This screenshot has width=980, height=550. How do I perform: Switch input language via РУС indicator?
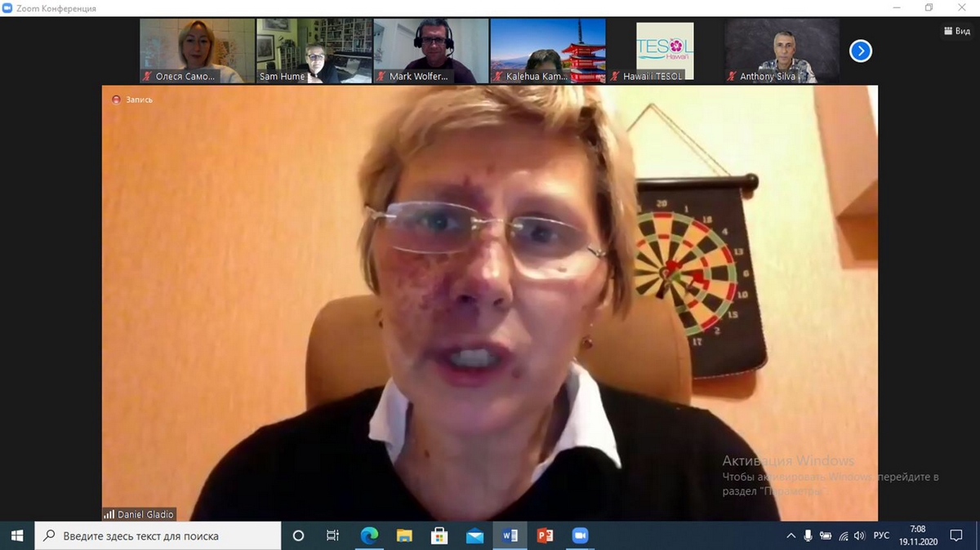coord(882,536)
